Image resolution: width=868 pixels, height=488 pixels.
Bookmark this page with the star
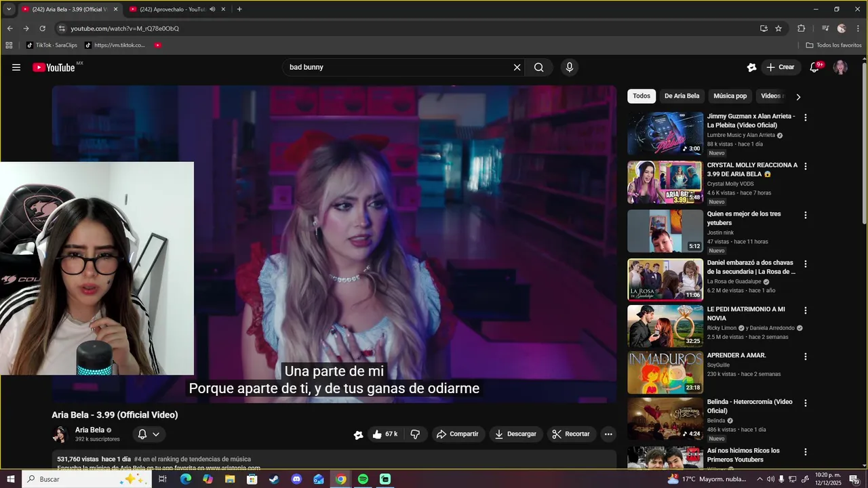pyautogui.click(x=778, y=28)
